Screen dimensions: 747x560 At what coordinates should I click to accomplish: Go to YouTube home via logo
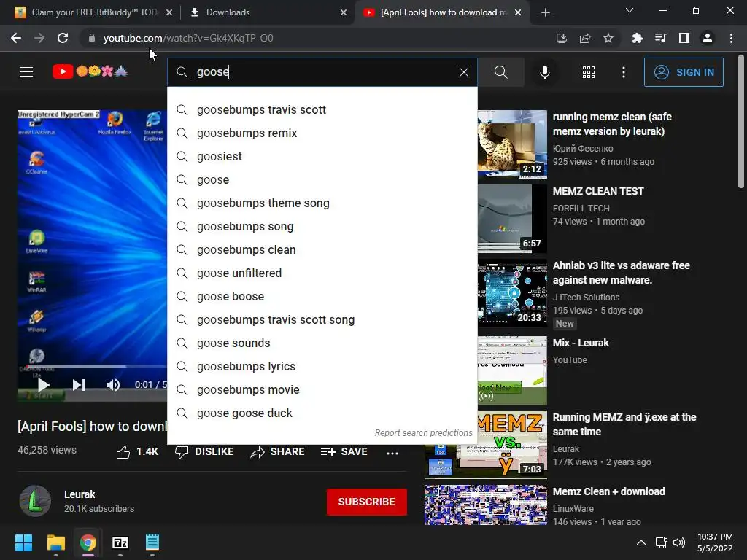pos(90,71)
